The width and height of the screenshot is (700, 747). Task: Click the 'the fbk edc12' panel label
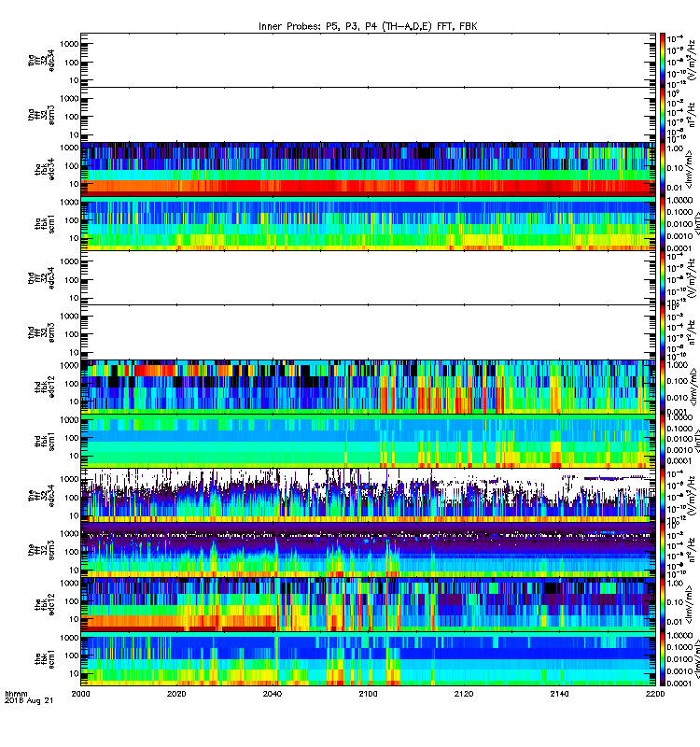click(45, 605)
